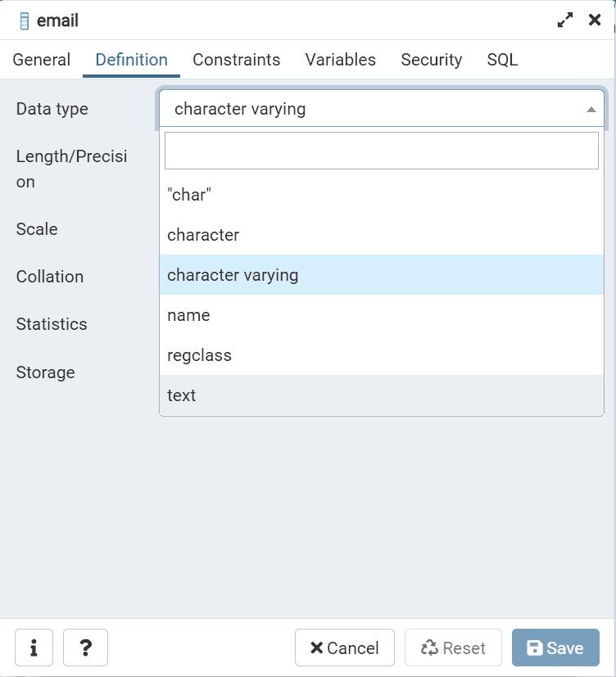Viewport: 616px width, 677px height.
Task: Show the SQL tab
Action: (502, 60)
